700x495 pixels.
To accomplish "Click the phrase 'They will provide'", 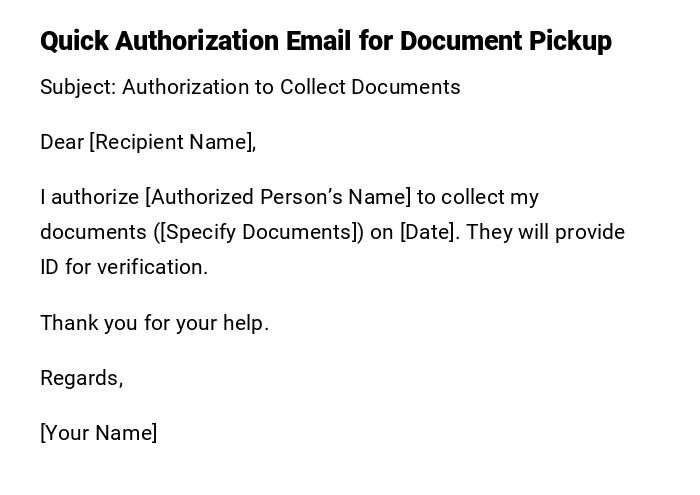I will point(545,232).
